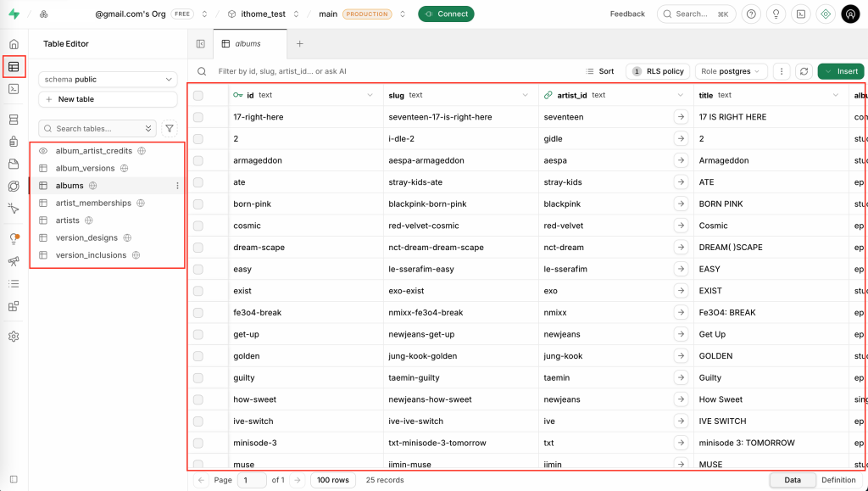The image size is (868, 491).
Task: Open the album_versions table
Action: [86, 168]
